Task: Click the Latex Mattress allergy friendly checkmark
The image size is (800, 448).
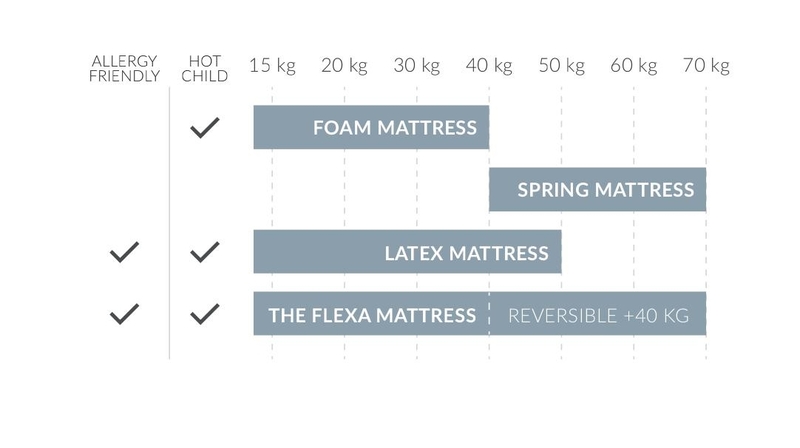Action: pos(124,252)
